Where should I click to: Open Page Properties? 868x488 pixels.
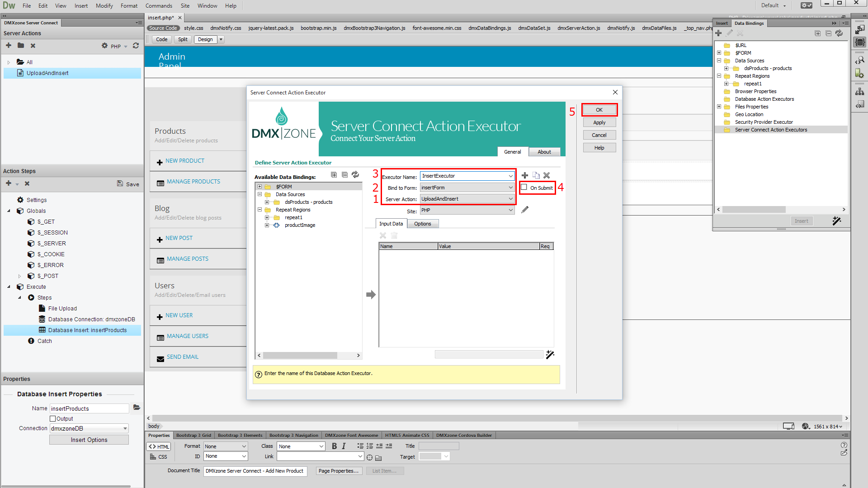click(x=339, y=471)
